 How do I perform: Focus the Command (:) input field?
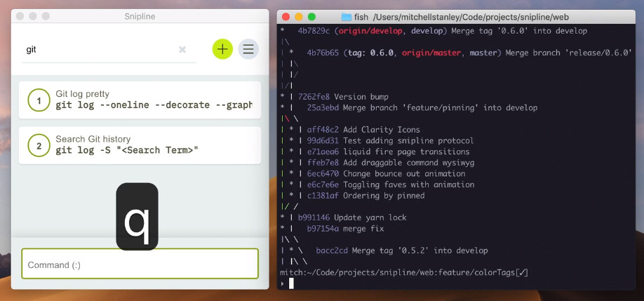140,264
